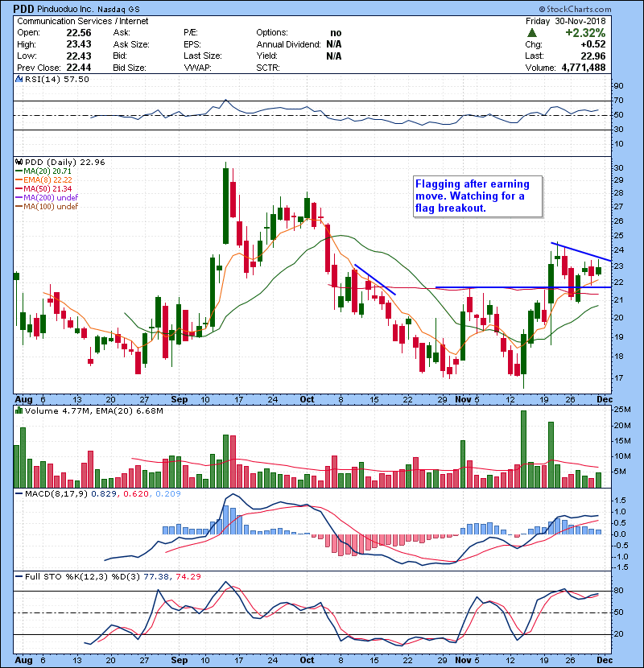
Task: Click the green up-triangle change indicator
Action: [x=531, y=33]
